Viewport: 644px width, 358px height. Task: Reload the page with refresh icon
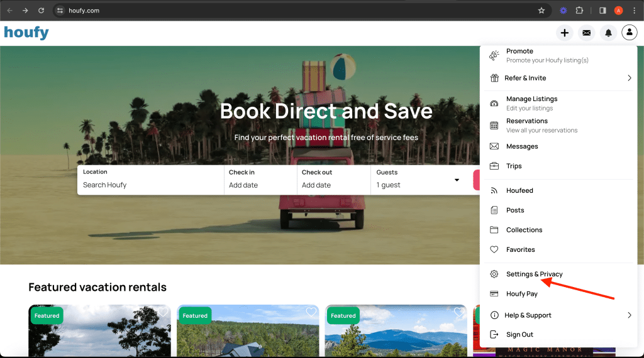(x=41, y=10)
